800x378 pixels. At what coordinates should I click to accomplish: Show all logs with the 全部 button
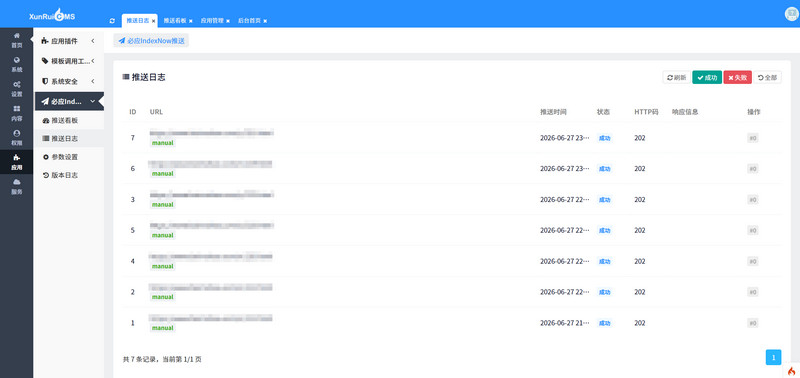767,78
